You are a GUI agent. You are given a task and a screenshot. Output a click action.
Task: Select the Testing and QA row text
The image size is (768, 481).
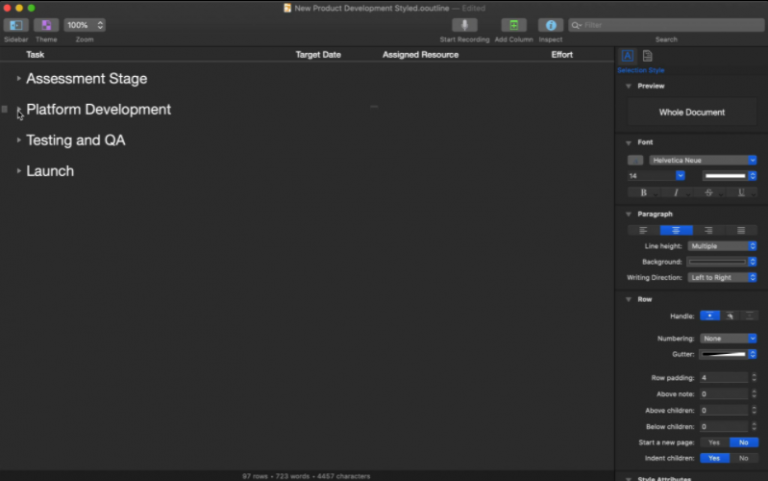coord(76,140)
